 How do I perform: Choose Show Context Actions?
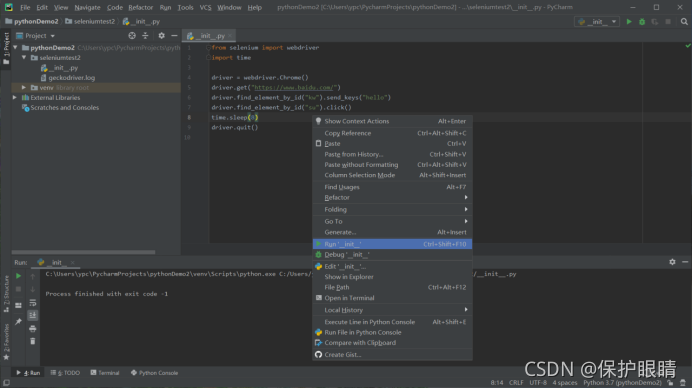392,121
